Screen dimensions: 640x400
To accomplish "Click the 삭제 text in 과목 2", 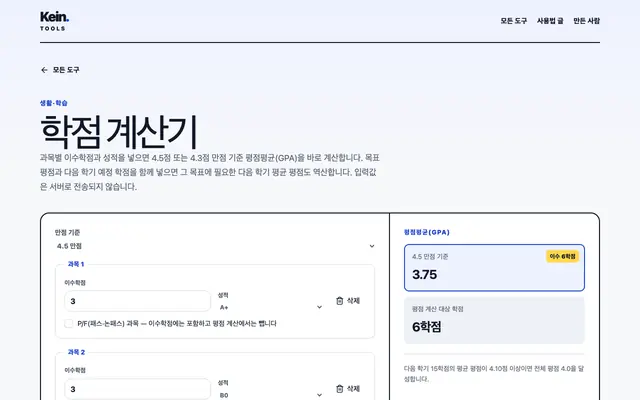I will pos(353,389).
